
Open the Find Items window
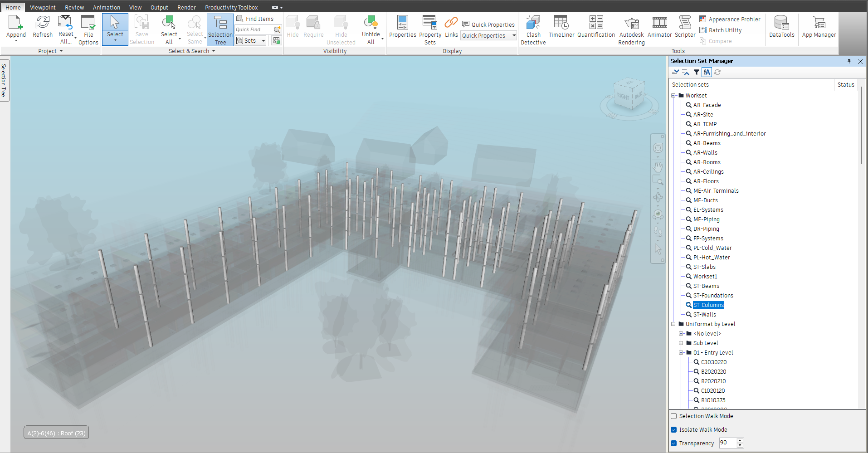click(x=255, y=19)
